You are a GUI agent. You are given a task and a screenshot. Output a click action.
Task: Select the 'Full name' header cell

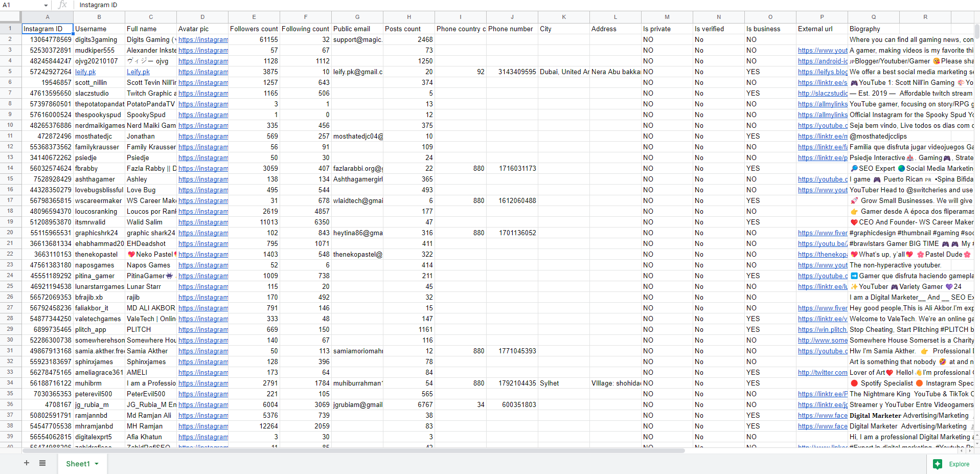[x=151, y=29]
